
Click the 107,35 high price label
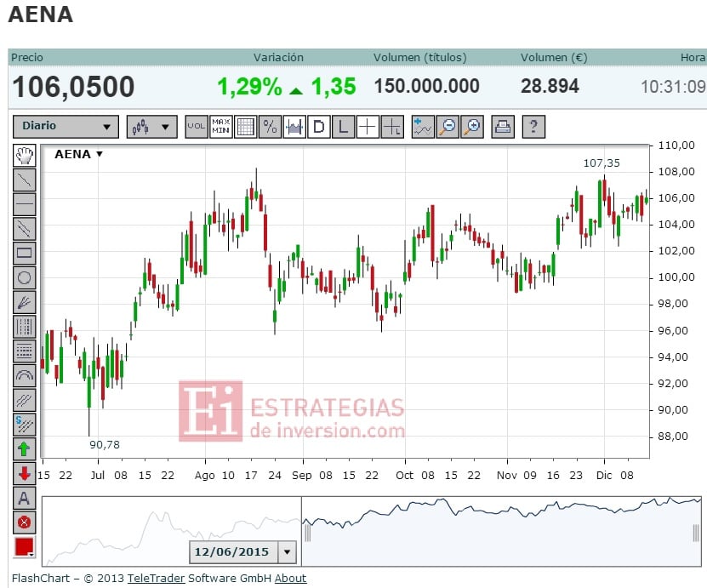[602, 163]
